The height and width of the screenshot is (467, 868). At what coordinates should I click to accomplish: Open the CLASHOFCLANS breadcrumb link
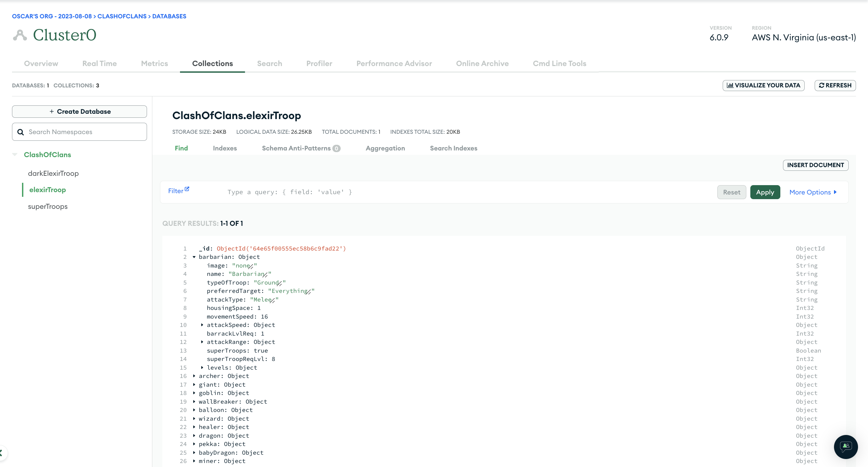[122, 16]
